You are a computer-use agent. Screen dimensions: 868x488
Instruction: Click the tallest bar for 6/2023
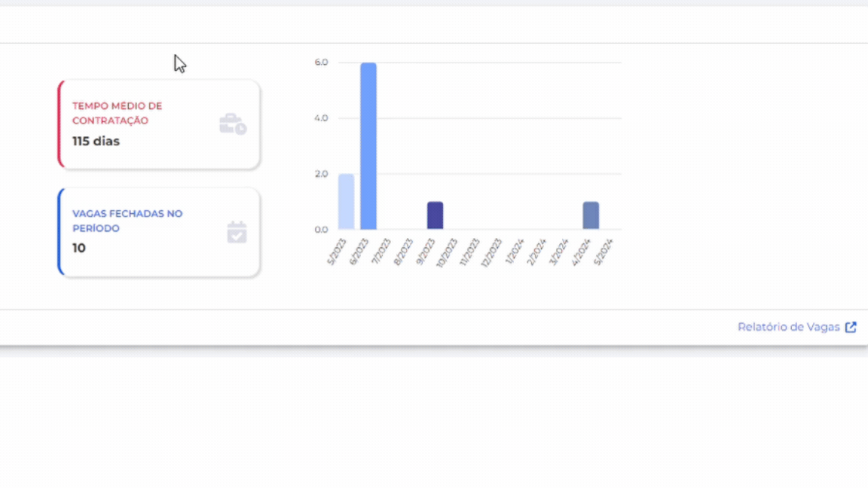368,146
